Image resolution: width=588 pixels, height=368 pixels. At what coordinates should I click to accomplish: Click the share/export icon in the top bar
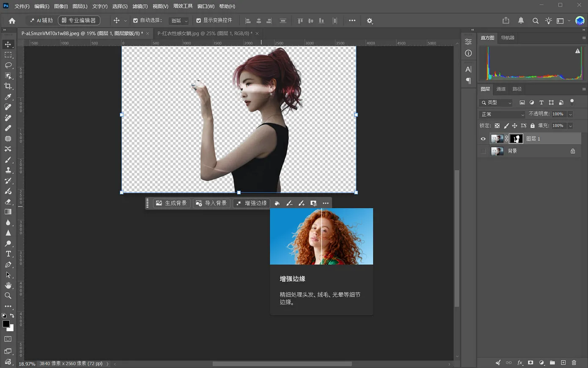pyautogui.click(x=506, y=21)
